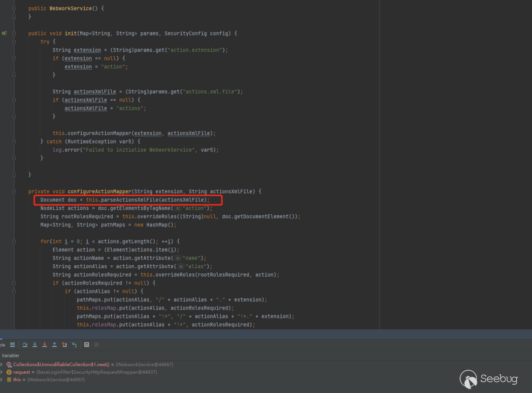
Task: Collapse the configureActionMapper method fold marker
Action: coord(15,191)
